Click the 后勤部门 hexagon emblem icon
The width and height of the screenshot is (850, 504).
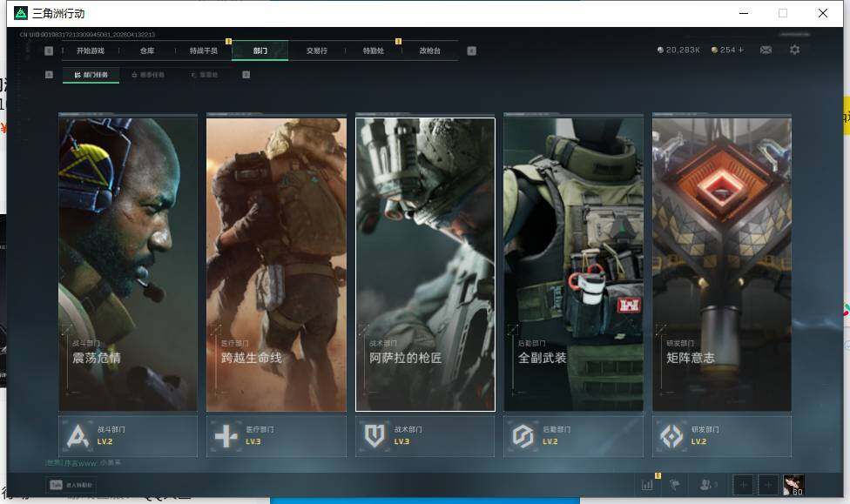[523, 436]
